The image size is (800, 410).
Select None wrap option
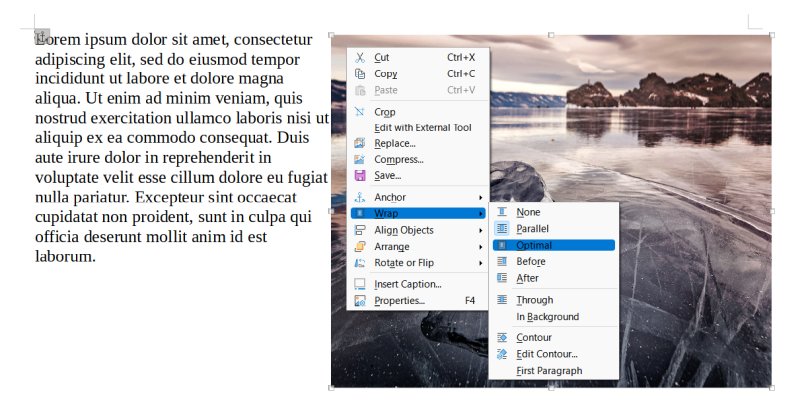(x=554, y=212)
